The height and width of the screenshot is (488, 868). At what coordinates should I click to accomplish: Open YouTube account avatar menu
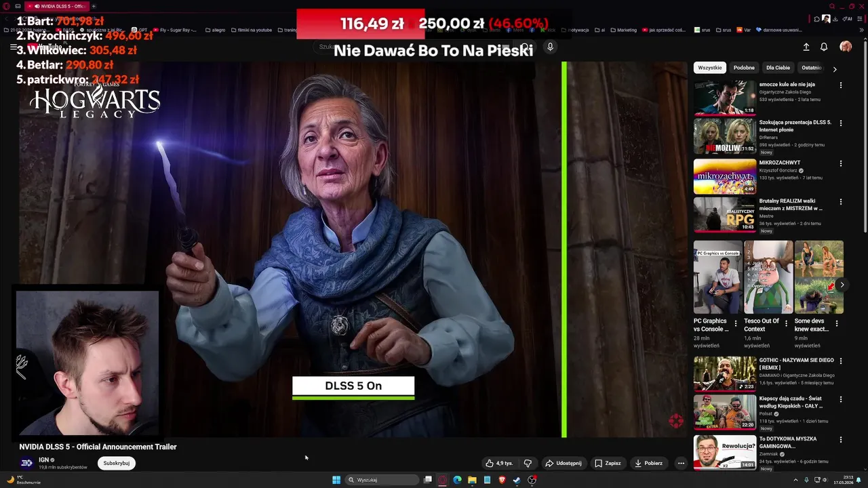pyautogui.click(x=846, y=47)
